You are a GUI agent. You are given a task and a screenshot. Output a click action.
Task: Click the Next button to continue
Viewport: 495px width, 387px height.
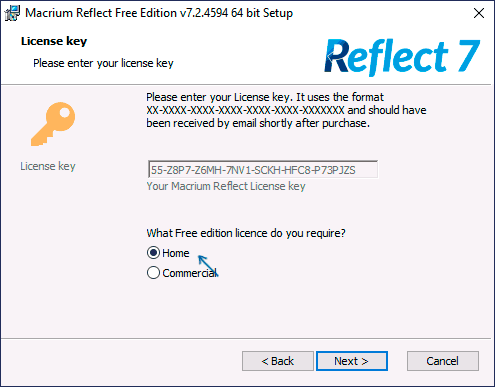click(352, 361)
